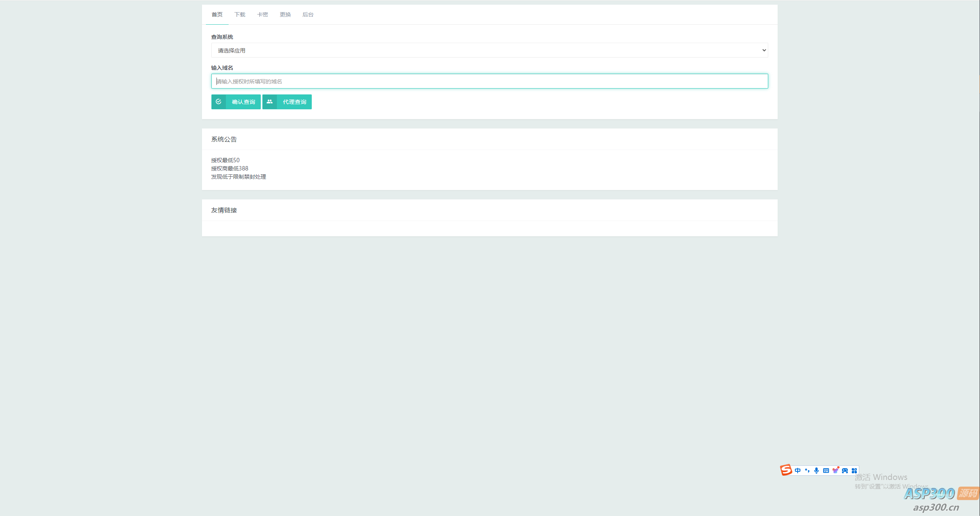This screenshot has height=516, width=980.
Task: Click the checkmark icon on 确认查询 button
Action: point(218,102)
